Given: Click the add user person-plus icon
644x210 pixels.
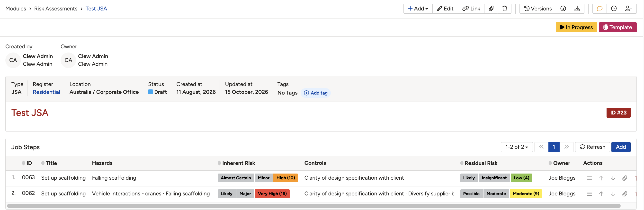Looking at the screenshot, I should tap(628, 9).
